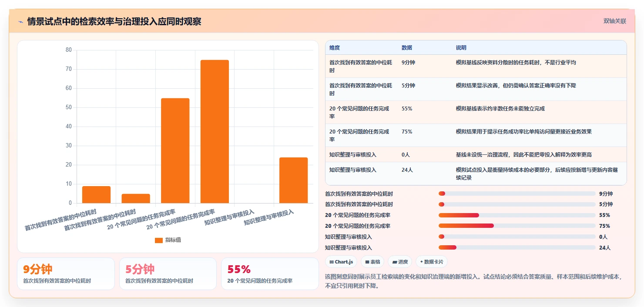Click the y-axis label 80
The height and width of the screenshot is (307, 644).
point(69,50)
